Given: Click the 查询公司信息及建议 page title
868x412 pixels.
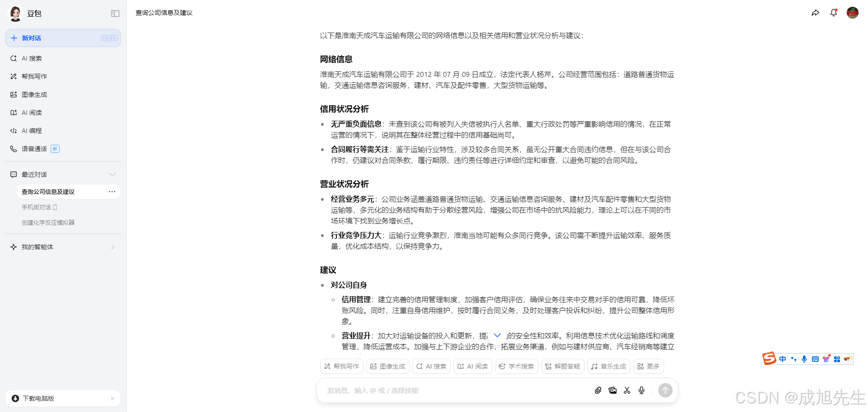Looking at the screenshot, I should point(164,13).
